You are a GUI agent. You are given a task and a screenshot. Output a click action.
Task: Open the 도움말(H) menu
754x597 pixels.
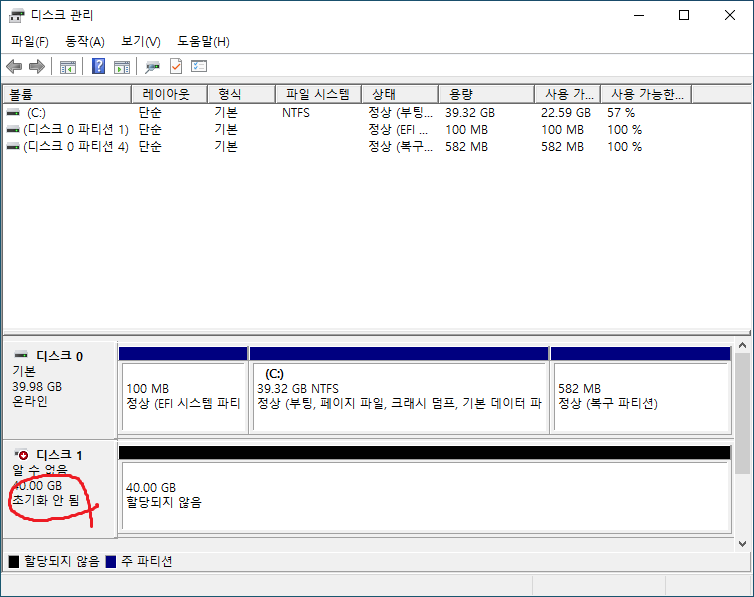pyautogui.click(x=203, y=41)
